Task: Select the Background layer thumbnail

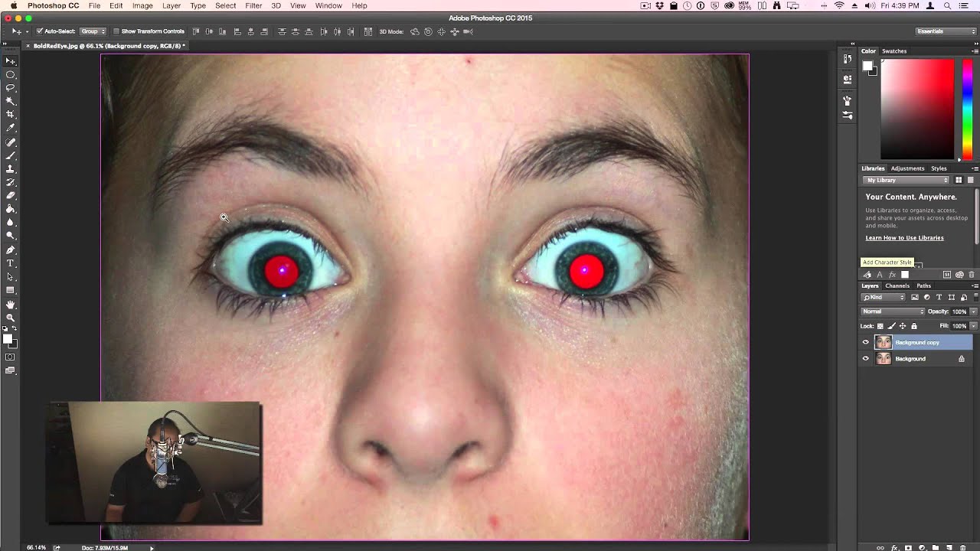Action: [884, 359]
